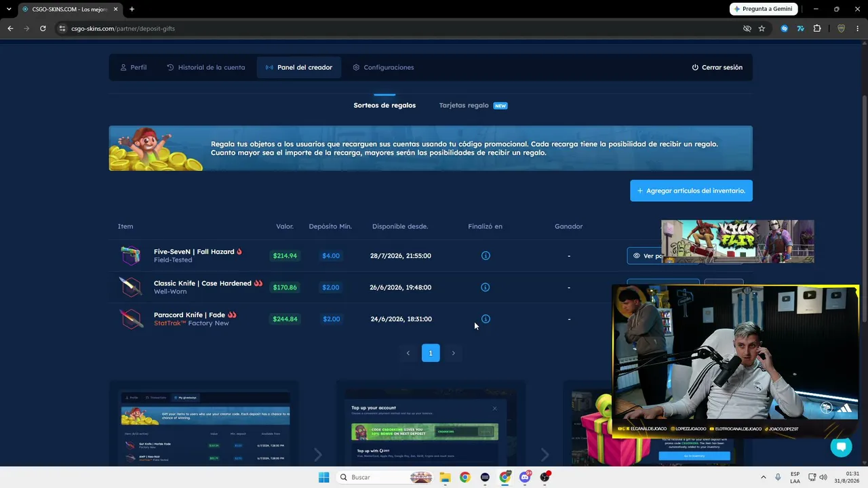Click the Cerrar sesión button
The width and height of the screenshot is (868, 488).
(717, 68)
